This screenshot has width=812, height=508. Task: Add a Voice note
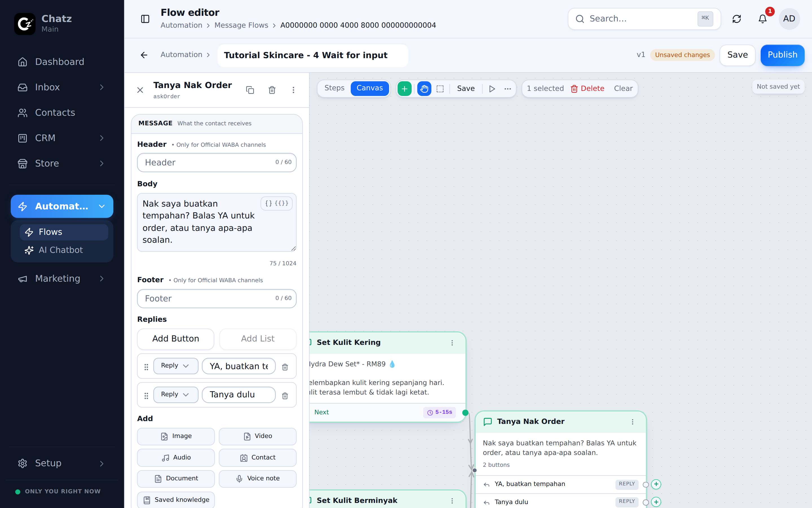257,479
